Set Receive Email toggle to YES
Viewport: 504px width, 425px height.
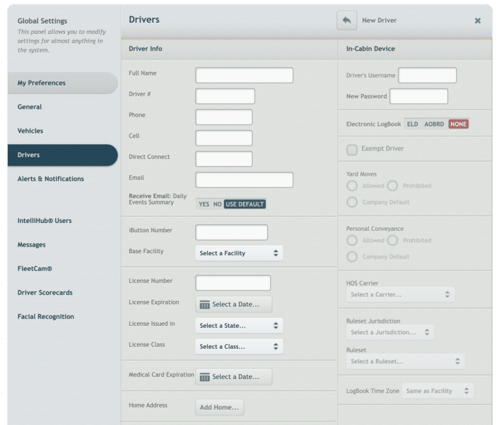[x=203, y=204]
